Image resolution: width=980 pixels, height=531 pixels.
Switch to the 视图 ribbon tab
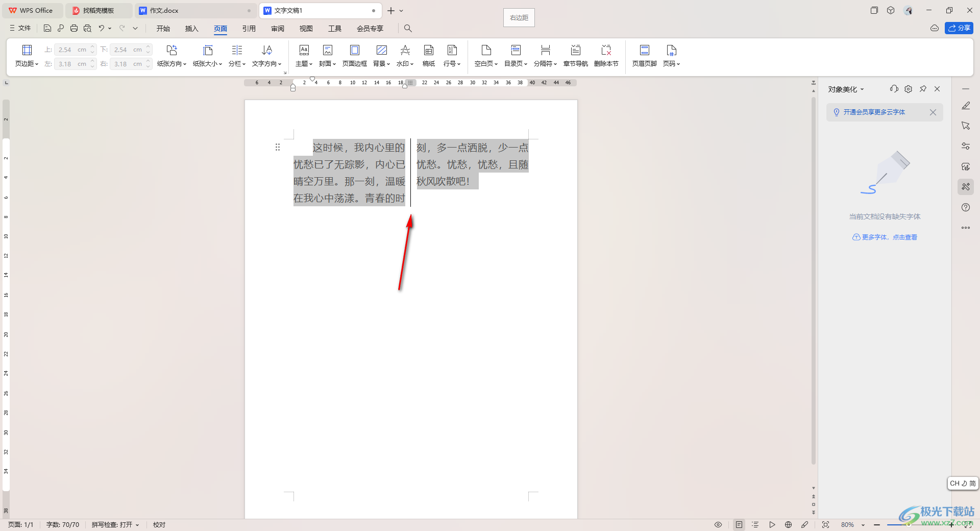[306, 29]
